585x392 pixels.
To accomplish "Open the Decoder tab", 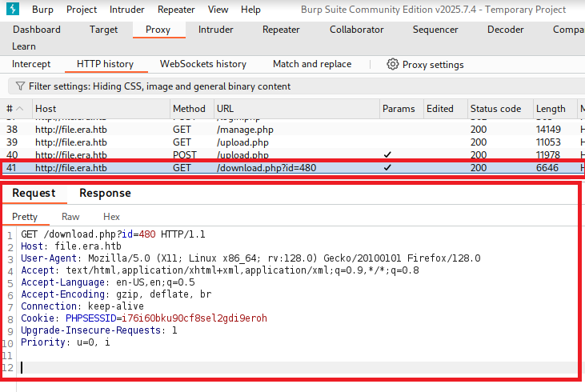I will pyautogui.click(x=506, y=30).
